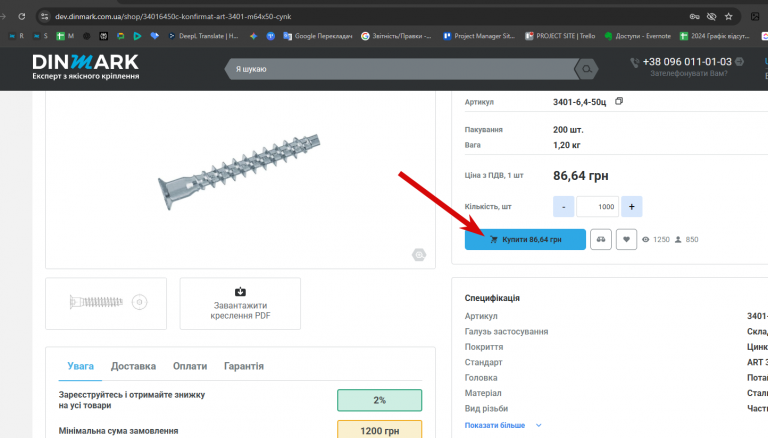Screen dimensions: 768x438
Task: Open site information icon in address bar
Action: [45, 16]
